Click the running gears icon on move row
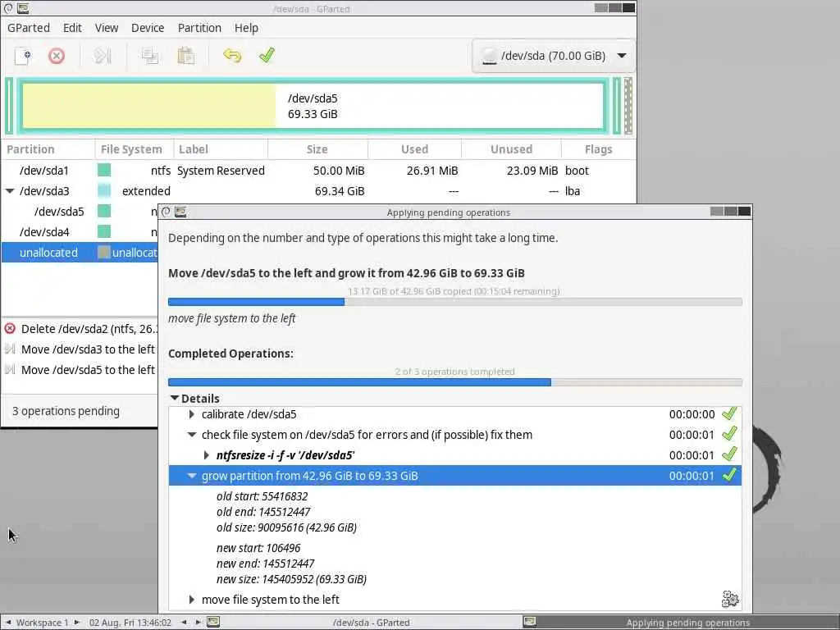The height and width of the screenshot is (630, 840). tap(730, 599)
